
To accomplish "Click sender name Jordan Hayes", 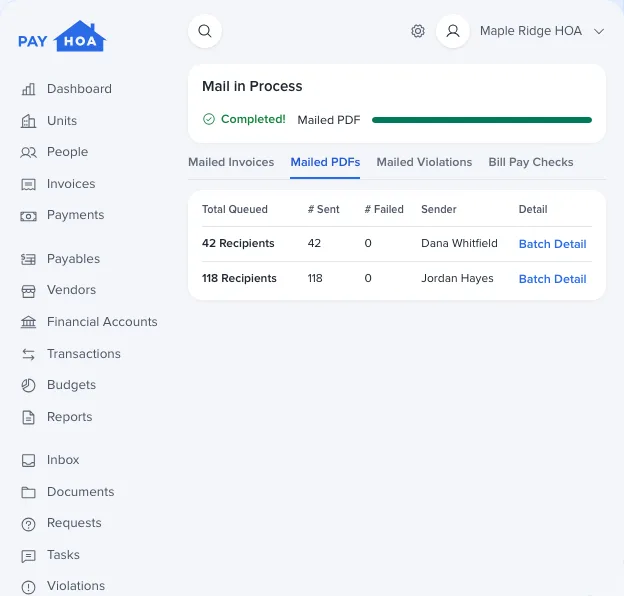I will click(x=457, y=278).
